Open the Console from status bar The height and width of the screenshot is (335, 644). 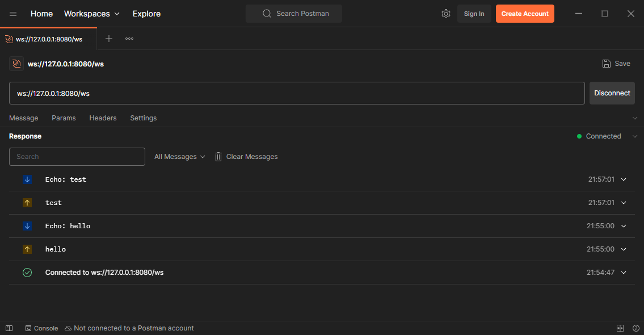(x=41, y=328)
